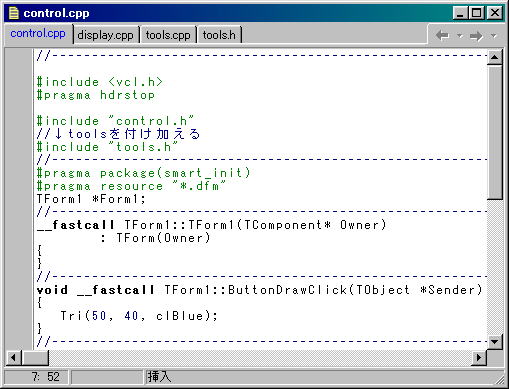Viewport: 509px width, 389px height.
Task: Click the horizontal scrollbar thumb
Action: 35,358
